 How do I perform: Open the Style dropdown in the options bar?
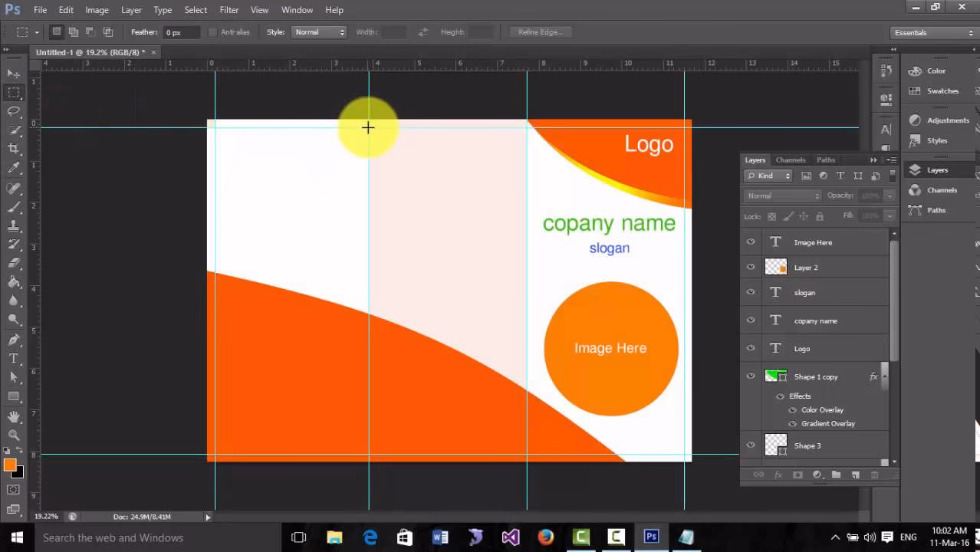(319, 31)
